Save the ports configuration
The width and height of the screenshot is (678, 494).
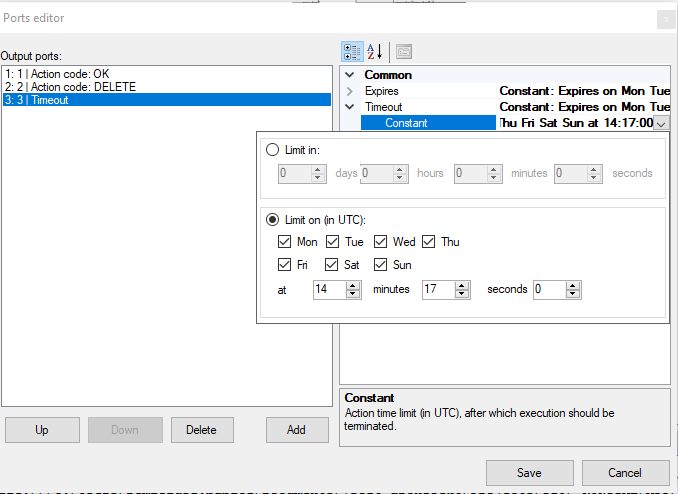(x=530, y=473)
